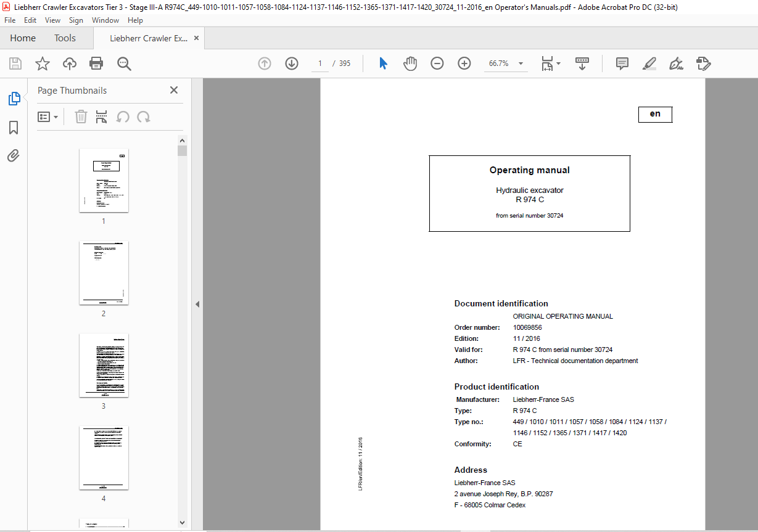Click the insert pages break icon
The image size is (758, 532).
102,117
